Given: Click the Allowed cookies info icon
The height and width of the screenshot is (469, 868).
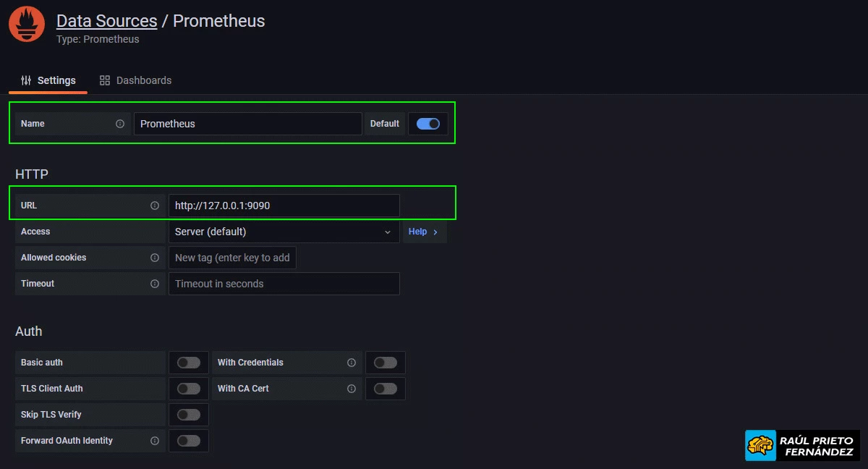Looking at the screenshot, I should click(x=155, y=258).
